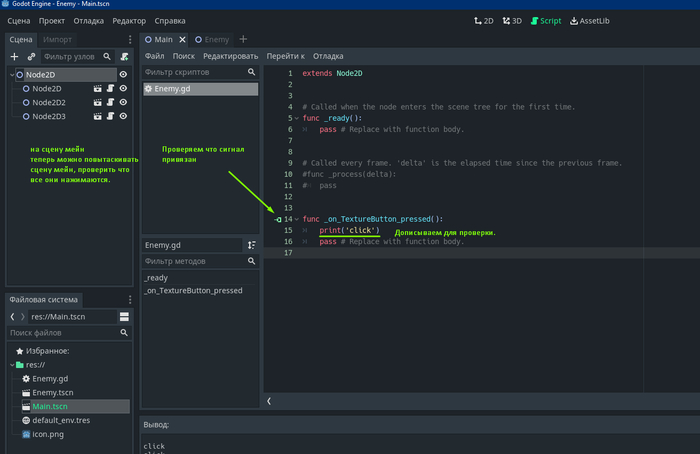Open the Отладка menu in the top menu bar
Screen dimensions: 700x454
click(x=88, y=20)
